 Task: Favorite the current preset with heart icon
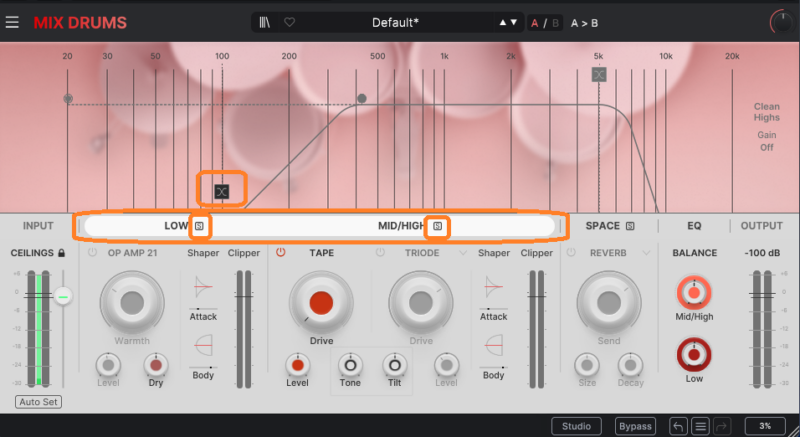point(290,22)
